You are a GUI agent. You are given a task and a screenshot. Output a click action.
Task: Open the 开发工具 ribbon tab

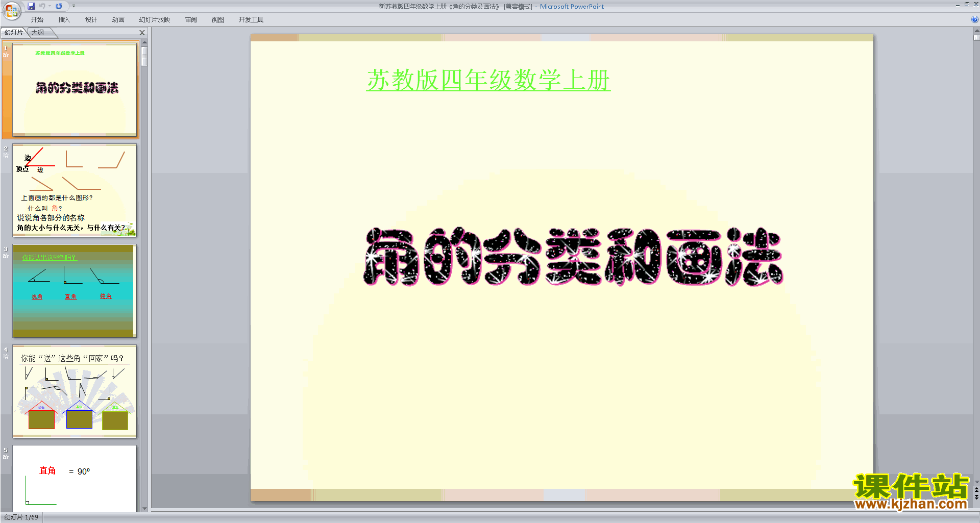click(251, 20)
